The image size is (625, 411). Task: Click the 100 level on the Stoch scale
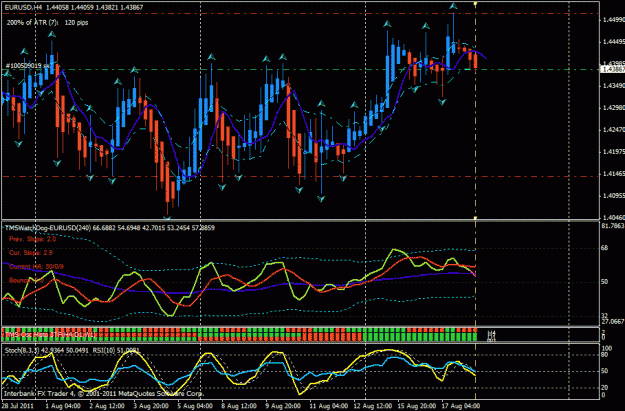click(x=606, y=348)
